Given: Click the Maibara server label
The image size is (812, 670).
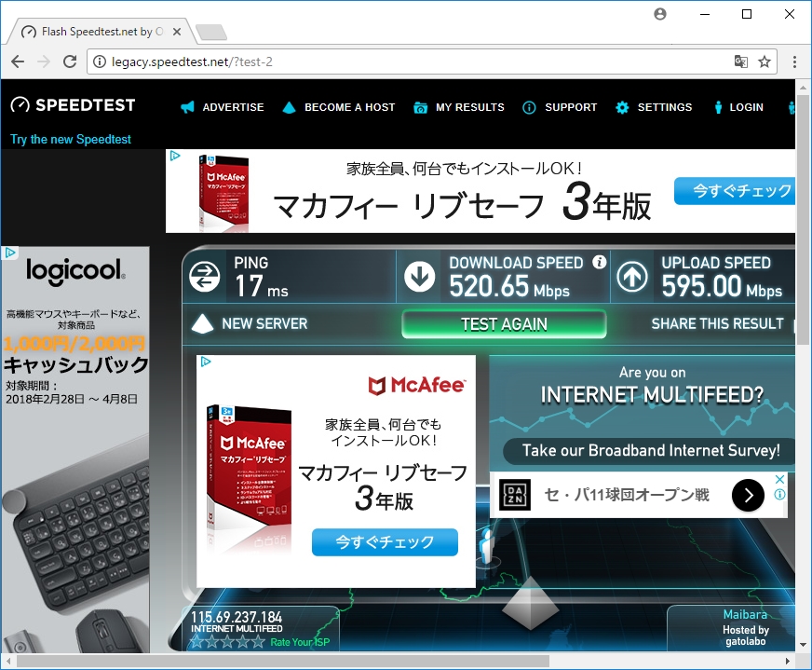Looking at the screenshot, I should point(745,615).
